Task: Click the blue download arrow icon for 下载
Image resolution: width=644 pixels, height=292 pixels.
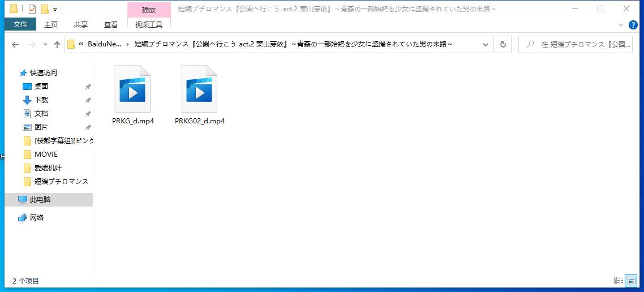Action: 27,100
